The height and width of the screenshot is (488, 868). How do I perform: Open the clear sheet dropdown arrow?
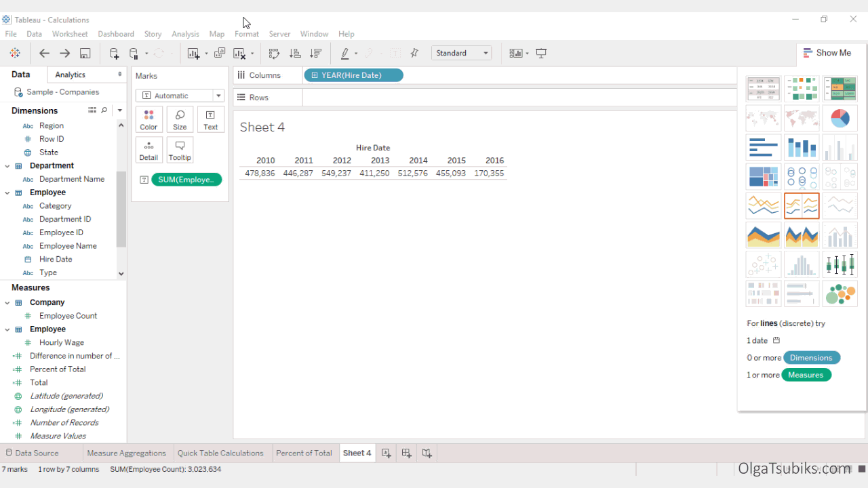pos(252,54)
